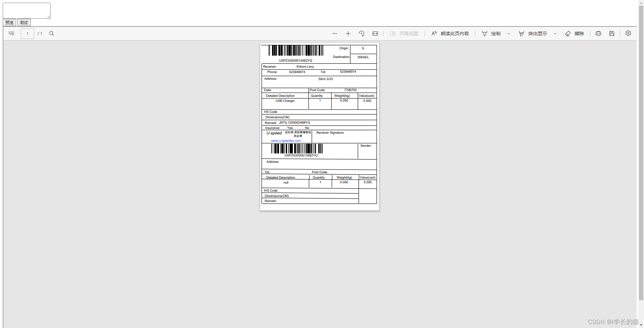Fit page to width
This screenshot has height=328, width=644.
coord(375,34)
